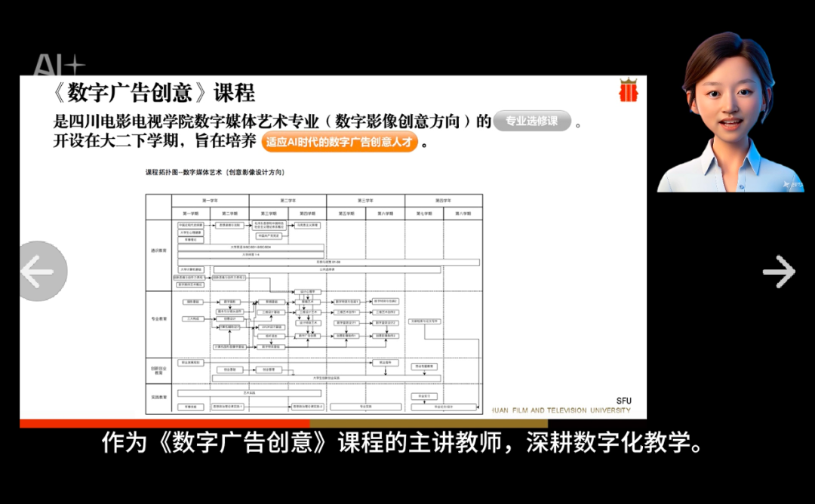
Task: Click the previous slide left arrow
Action: pyautogui.click(x=38, y=272)
